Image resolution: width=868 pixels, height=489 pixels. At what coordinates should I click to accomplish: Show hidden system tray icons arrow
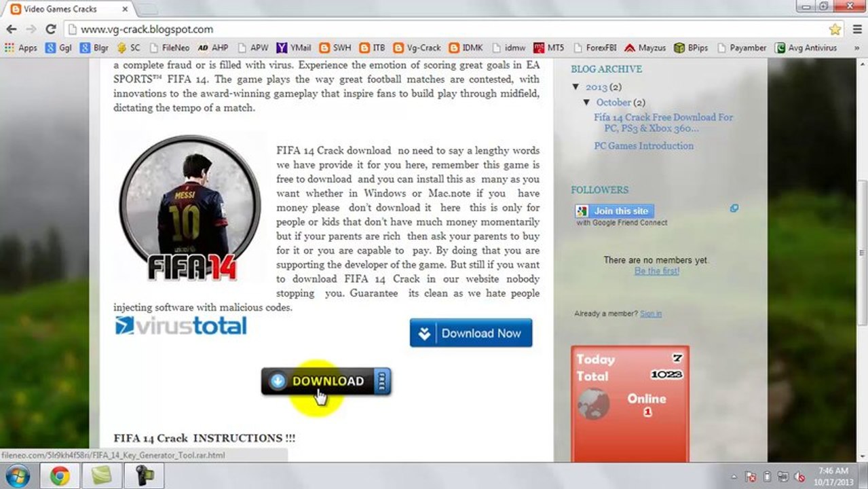point(735,476)
